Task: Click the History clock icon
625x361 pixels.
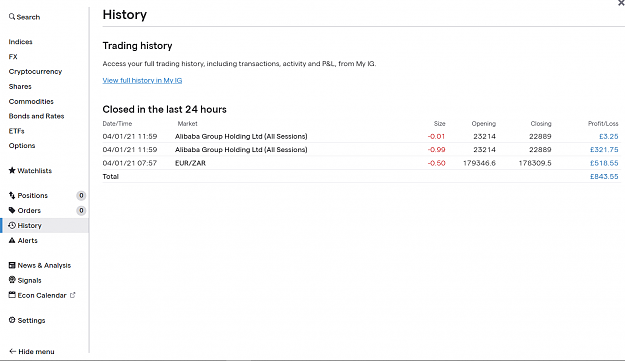Action: (12, 225)
